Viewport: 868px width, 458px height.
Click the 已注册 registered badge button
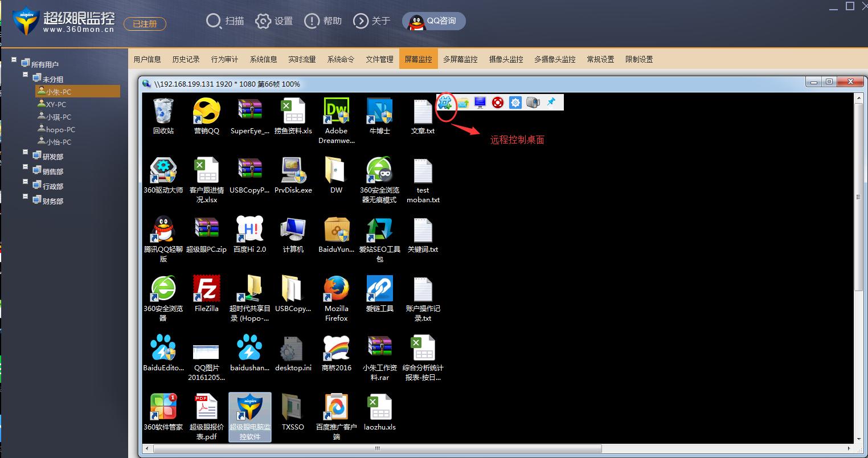(x=145, y=24)
